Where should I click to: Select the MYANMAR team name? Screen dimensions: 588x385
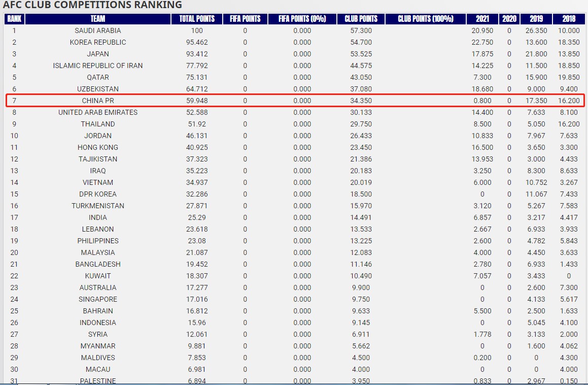point(98,345)
